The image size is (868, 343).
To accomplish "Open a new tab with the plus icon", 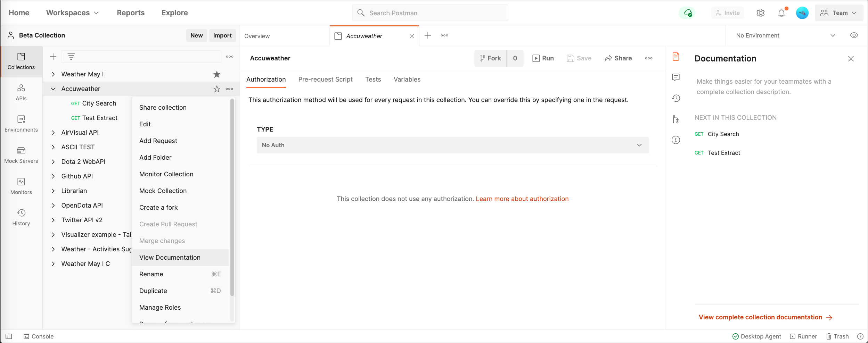I will coord(428,35).
